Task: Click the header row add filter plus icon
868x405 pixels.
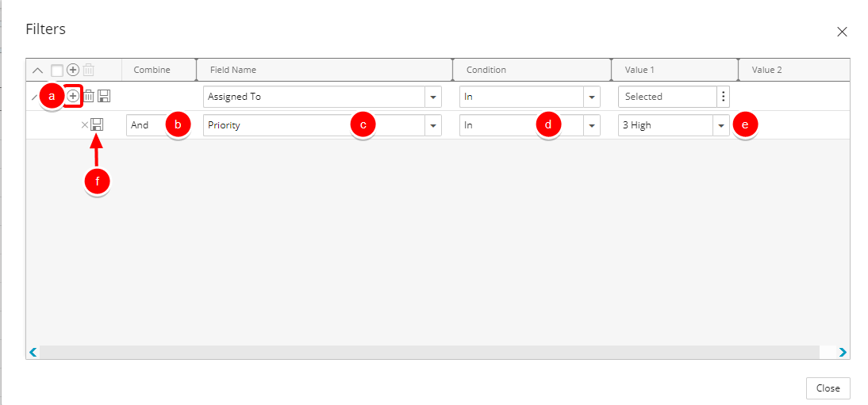Action: point(72,71)
